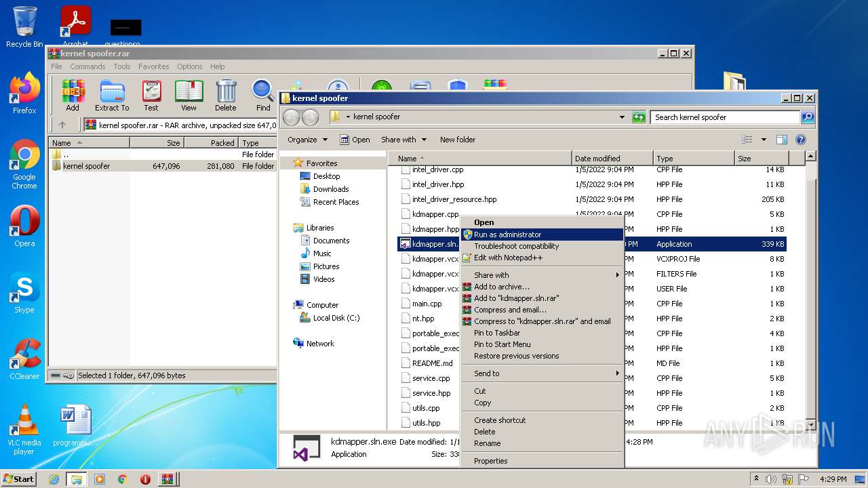Open Recycle Bin desktop icon

(24, 27)
